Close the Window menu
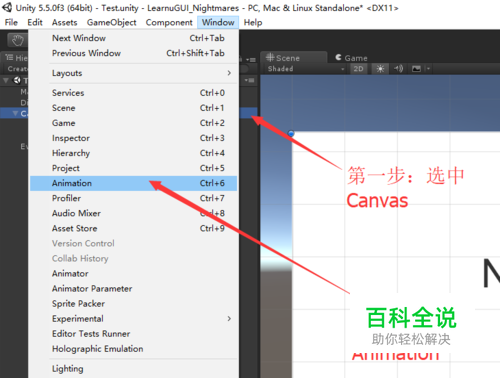The width and height of the screenshot is (500, 378). (x=218, y=22)
